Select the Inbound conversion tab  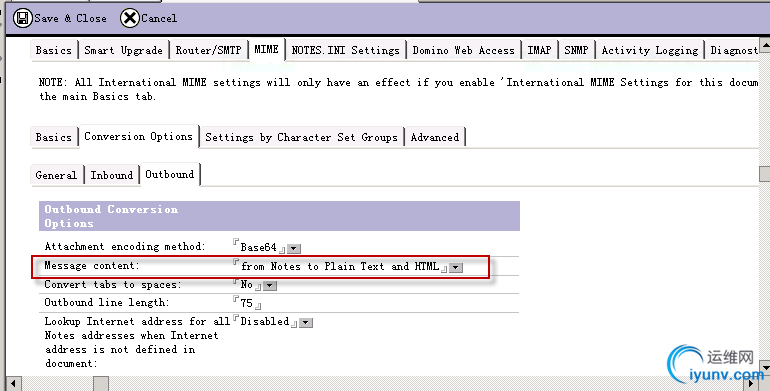coord(111,175)
